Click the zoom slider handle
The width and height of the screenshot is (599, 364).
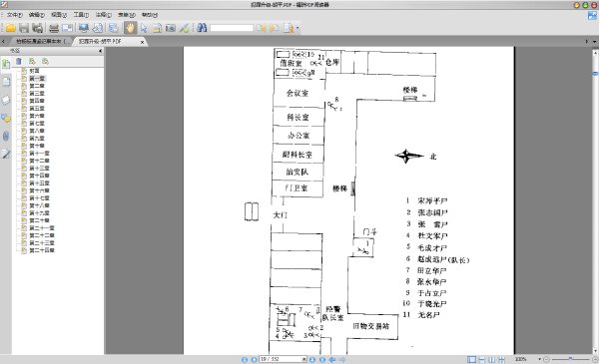tap(570, 359)
